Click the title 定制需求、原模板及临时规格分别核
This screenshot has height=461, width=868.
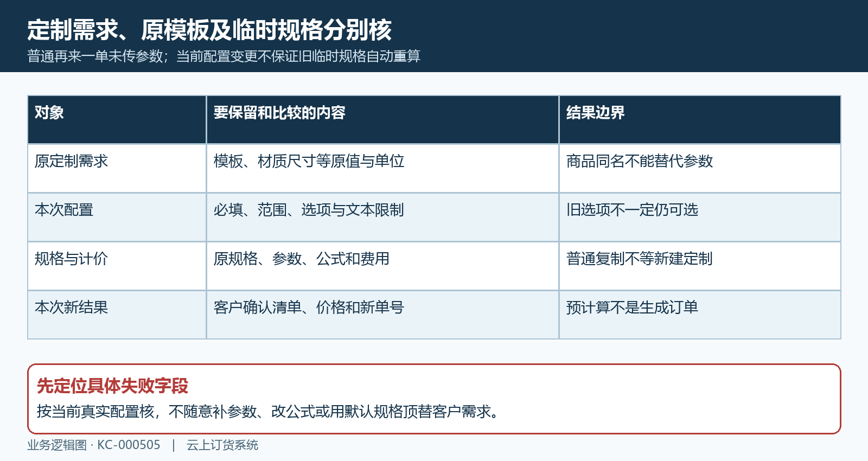209,30
